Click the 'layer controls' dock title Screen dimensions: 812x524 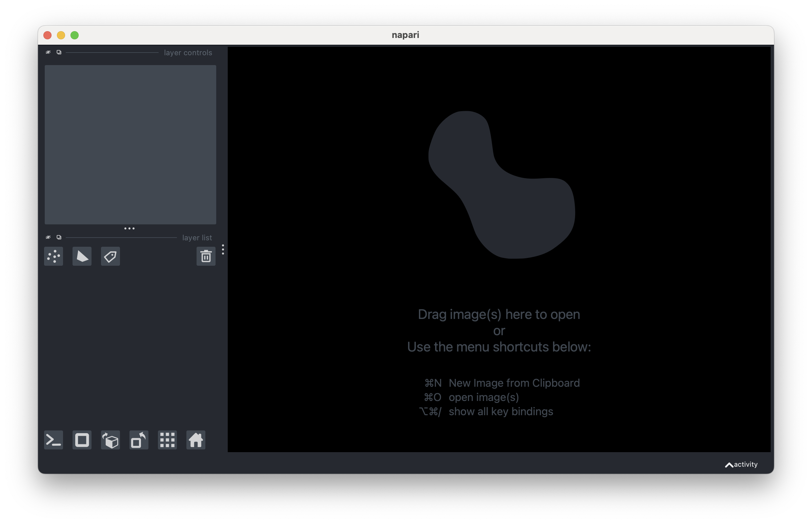pos(188,53)
